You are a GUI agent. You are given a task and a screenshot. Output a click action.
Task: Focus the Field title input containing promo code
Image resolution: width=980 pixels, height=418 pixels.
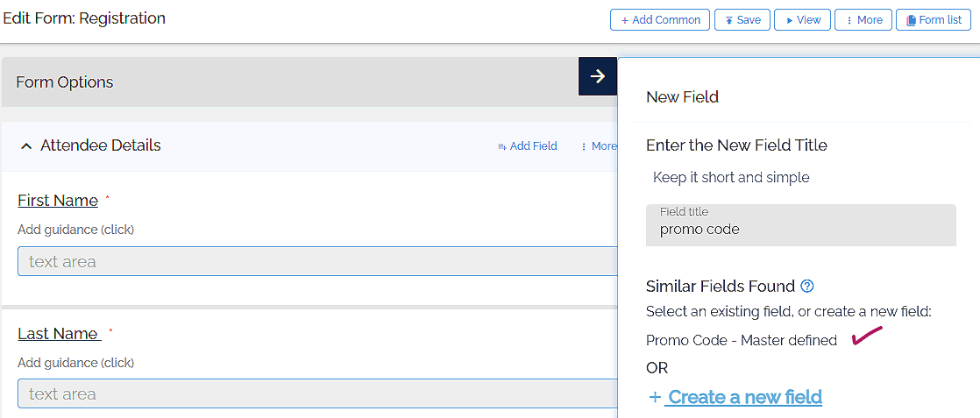tap(800, 230)
